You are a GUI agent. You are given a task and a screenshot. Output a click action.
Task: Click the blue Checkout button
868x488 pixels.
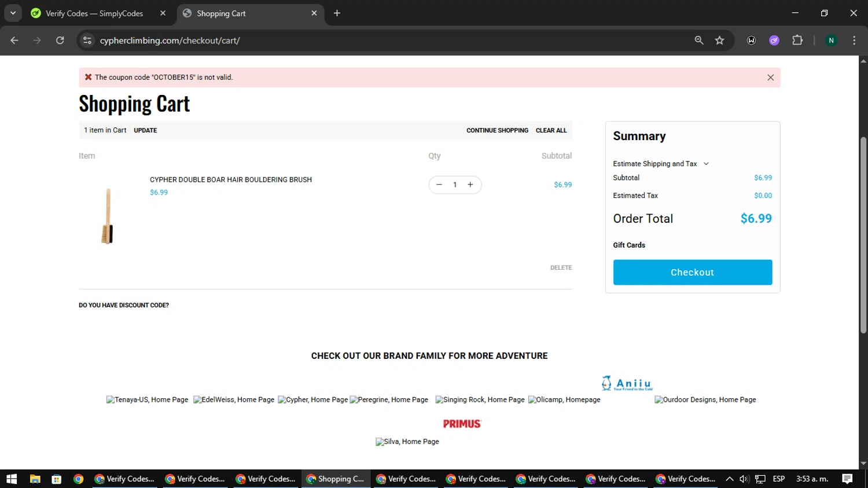[x=693, y=272]
